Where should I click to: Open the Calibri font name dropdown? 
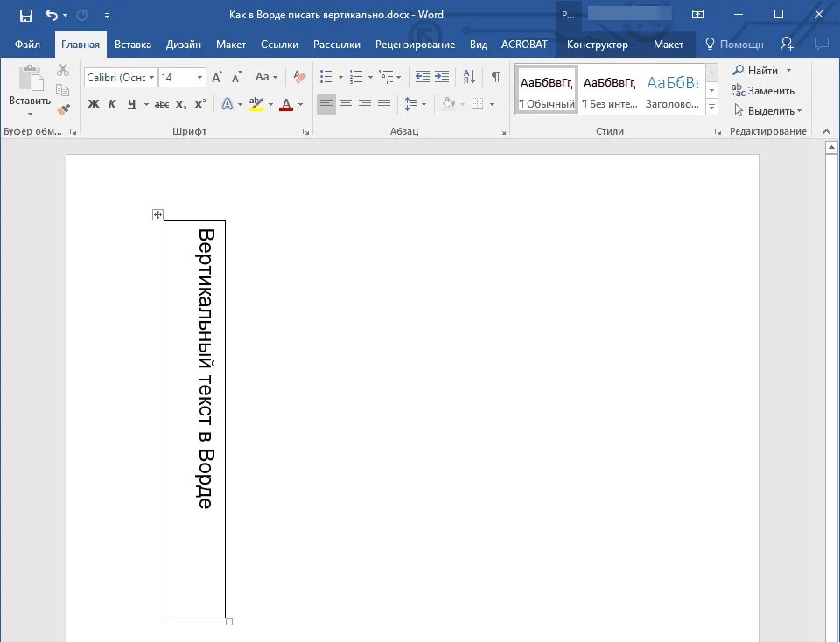(x=151, y=78)
